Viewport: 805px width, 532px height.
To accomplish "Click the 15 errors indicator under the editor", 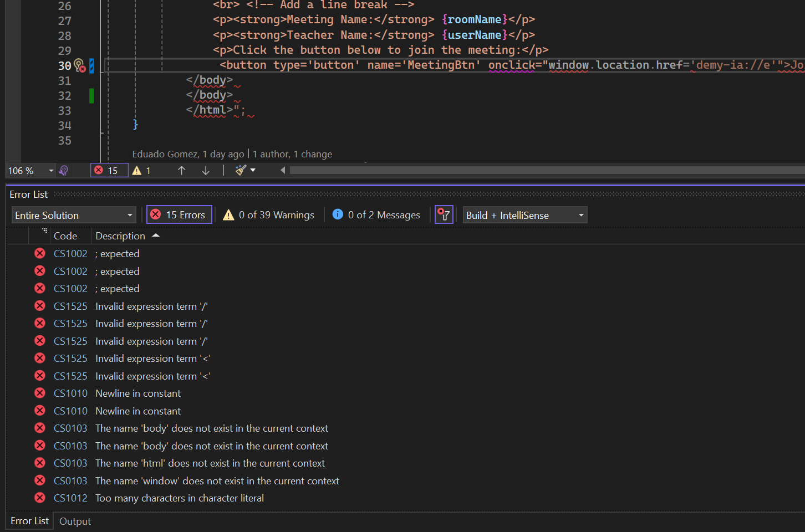I will (x=109, y=171).
